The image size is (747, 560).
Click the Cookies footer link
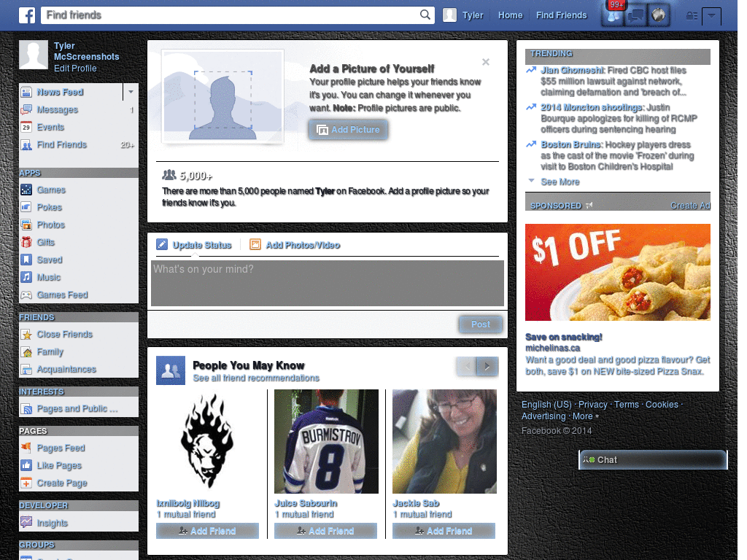[662, 404]
